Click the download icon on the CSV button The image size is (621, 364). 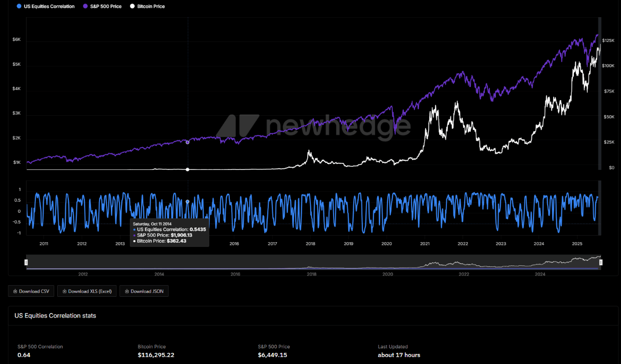pos(15,291)
